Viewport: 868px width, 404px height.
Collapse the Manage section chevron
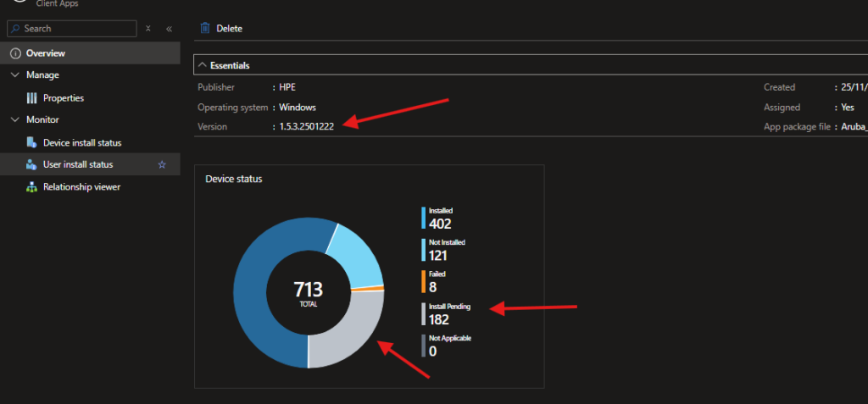14,75
